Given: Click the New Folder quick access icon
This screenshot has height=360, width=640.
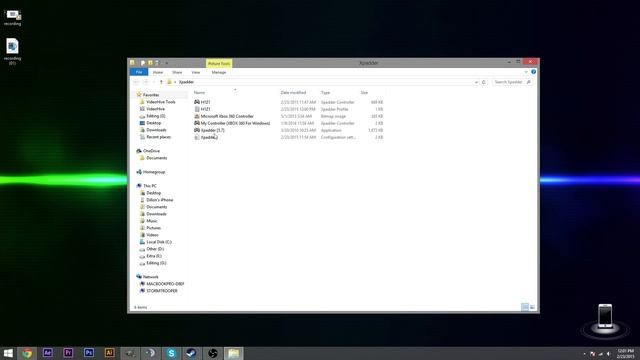Looking at the screenshot, I should click(150, 63).
